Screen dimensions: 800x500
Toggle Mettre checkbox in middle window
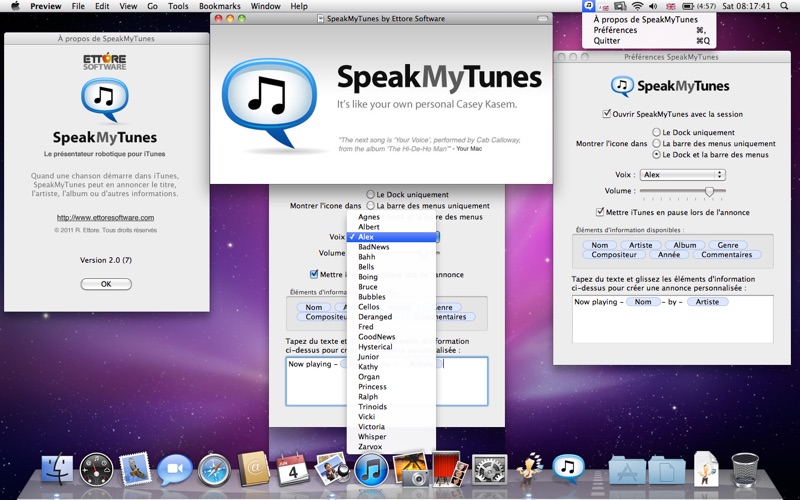coord(314,274)
